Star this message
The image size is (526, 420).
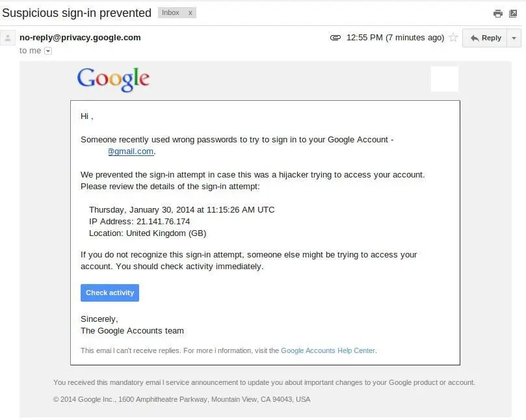453,37
